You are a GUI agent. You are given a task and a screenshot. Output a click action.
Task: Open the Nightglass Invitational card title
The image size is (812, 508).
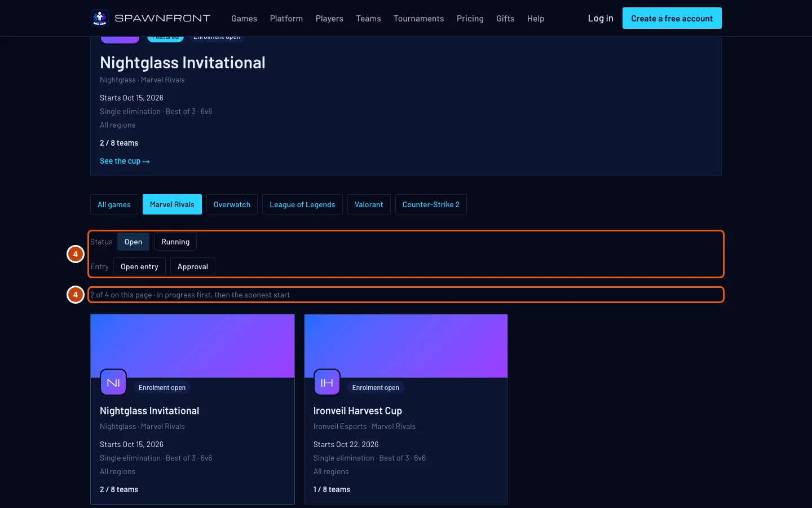coord(149,411)
